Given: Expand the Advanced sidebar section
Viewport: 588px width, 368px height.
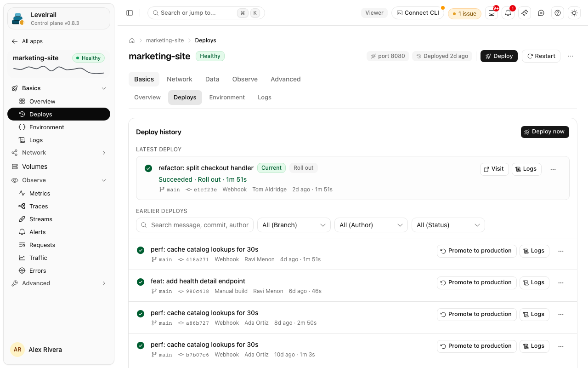Looking at the screenshot, I should coord(104,283).
